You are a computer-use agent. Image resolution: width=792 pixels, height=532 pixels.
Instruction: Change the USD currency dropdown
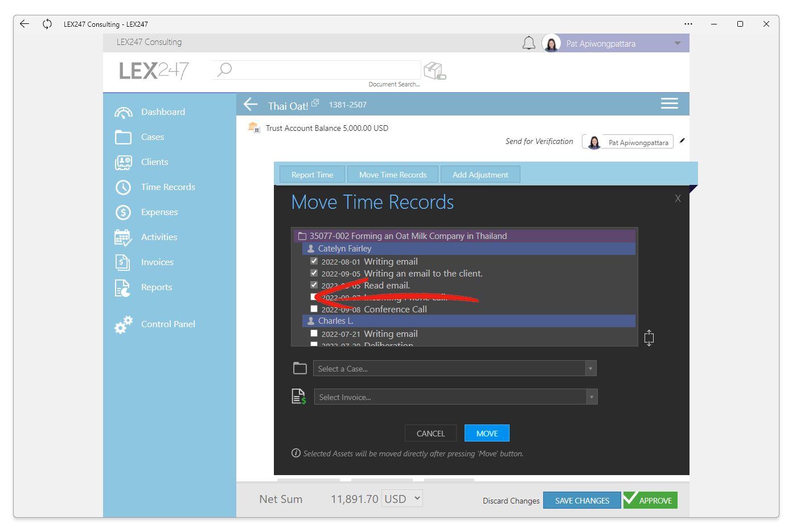pos(402,499)
